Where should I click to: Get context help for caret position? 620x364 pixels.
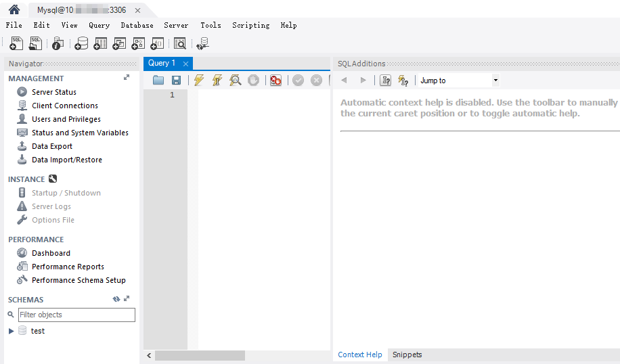pyautogui.click(x=385, y=81)
